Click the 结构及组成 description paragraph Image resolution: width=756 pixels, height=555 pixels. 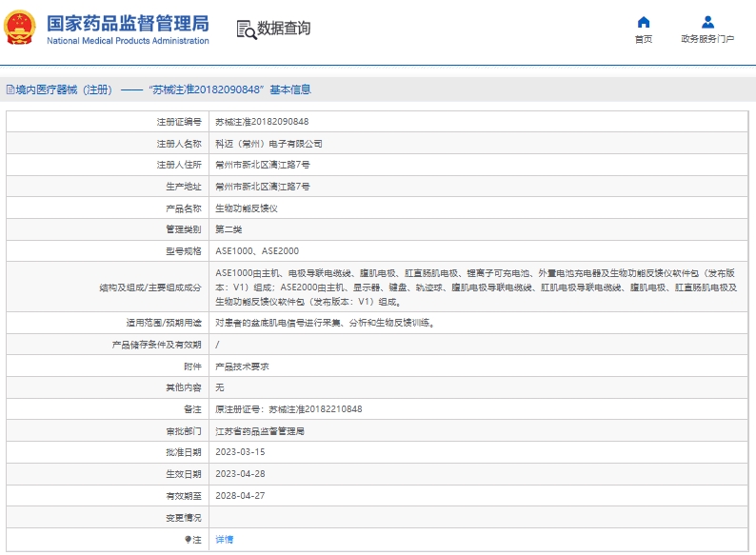coord(476,287)
